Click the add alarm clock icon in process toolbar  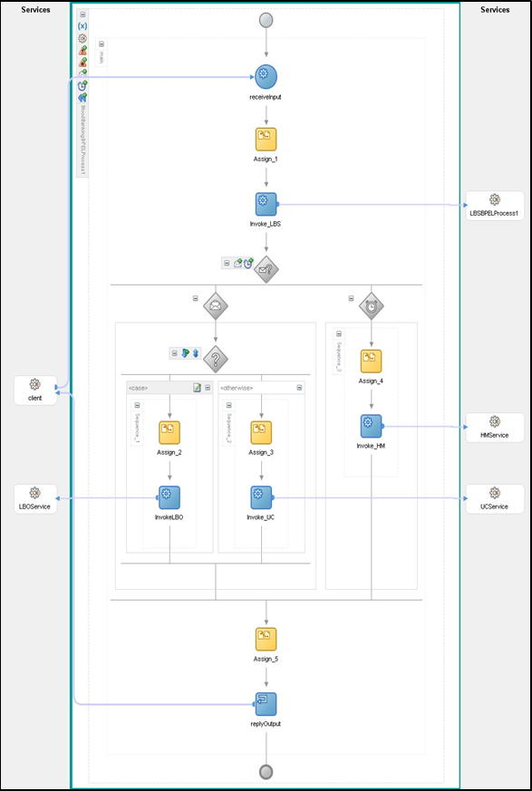[82, 85]
